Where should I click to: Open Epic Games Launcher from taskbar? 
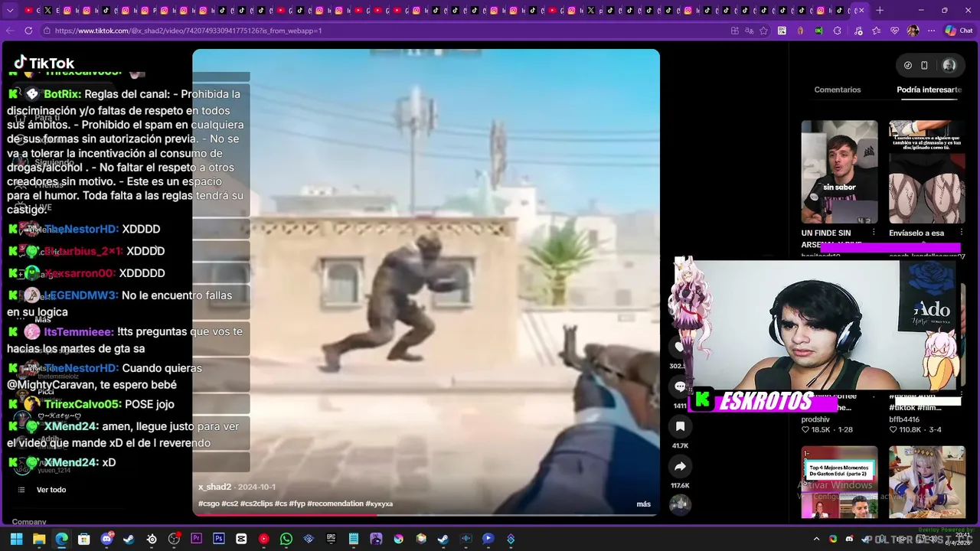(331, 539)
